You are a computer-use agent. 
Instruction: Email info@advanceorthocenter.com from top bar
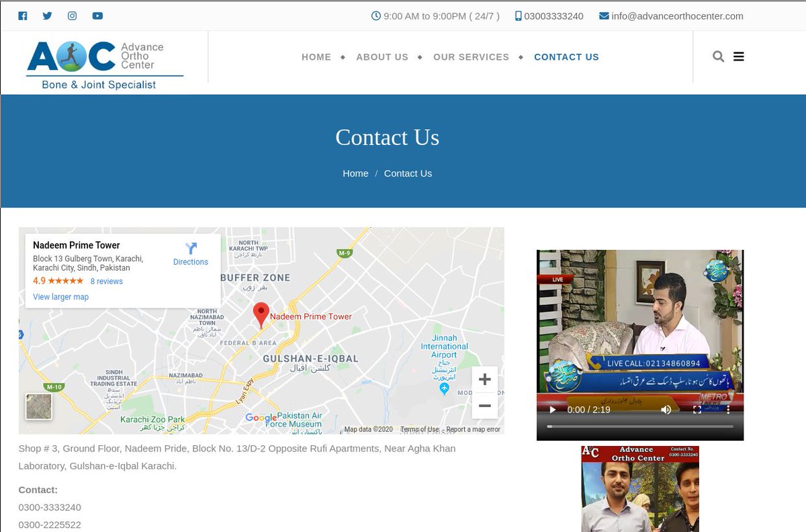point(677,16)
